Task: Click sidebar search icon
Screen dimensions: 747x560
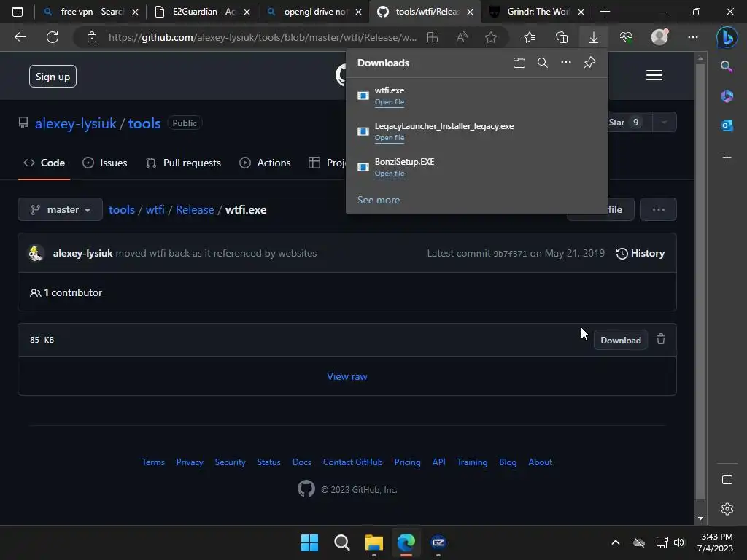Action: click(x=727, y=66)
